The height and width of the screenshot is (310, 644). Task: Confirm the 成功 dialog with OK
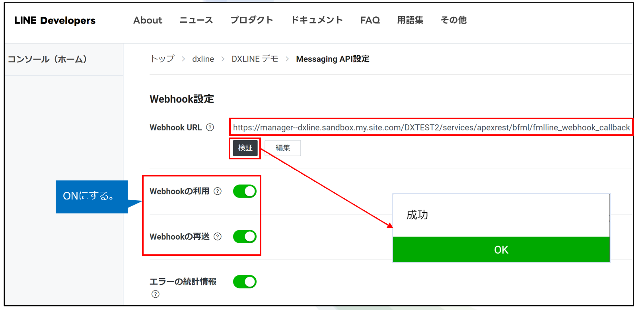point(501,250)
